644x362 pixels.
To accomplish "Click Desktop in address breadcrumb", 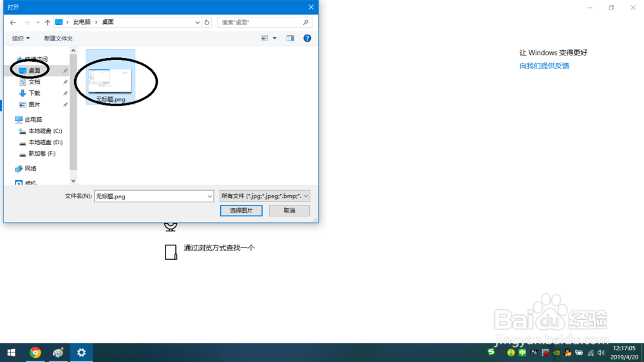I will [108, 22].
